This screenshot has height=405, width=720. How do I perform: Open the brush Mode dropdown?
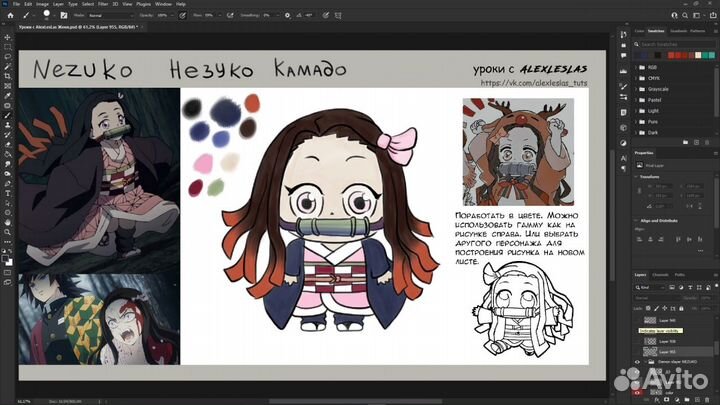(110, 15)
